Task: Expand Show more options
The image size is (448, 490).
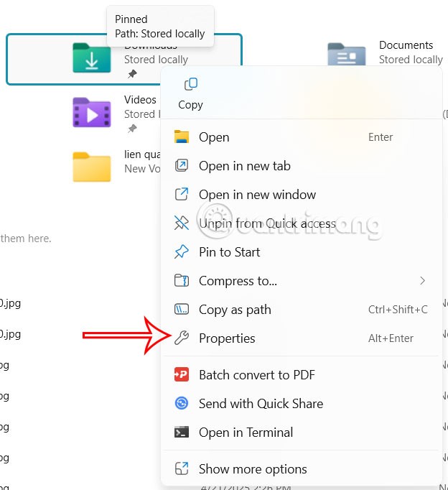Action: [253, 469]
